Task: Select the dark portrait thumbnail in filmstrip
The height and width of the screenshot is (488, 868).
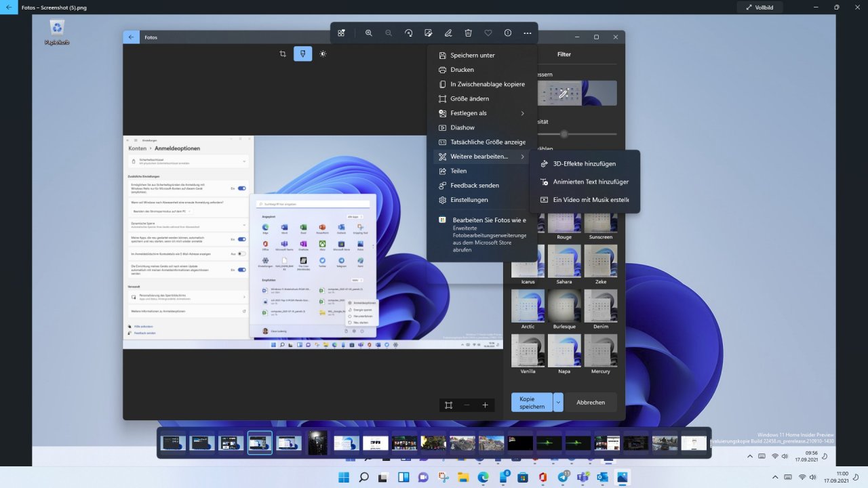Action: [317, 443]
